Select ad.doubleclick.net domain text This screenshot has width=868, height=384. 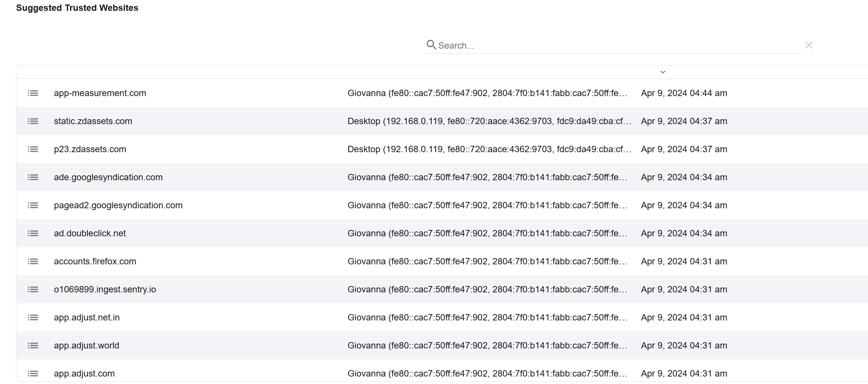pyautogui.click(x=90, y=233)
